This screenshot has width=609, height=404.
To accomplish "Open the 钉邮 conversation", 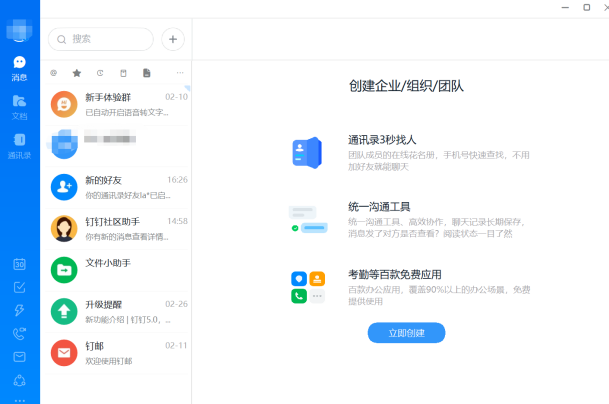I will (x=116, y=353).
